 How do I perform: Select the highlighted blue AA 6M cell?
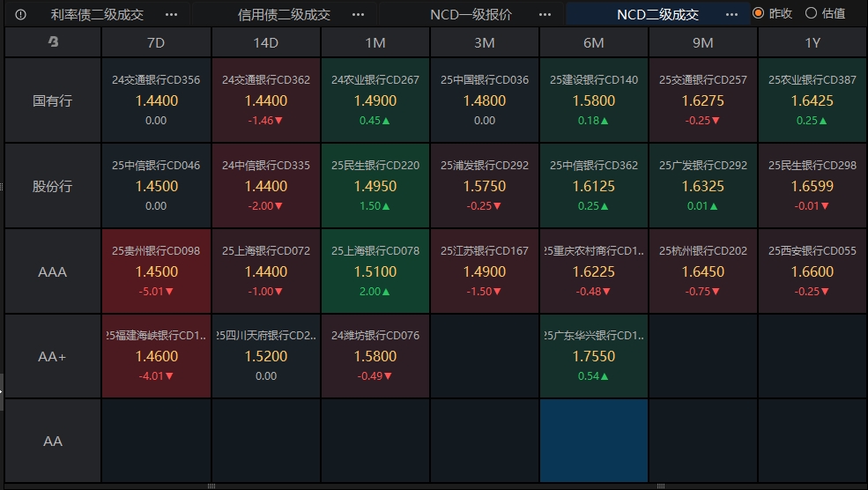coord(594,441)
